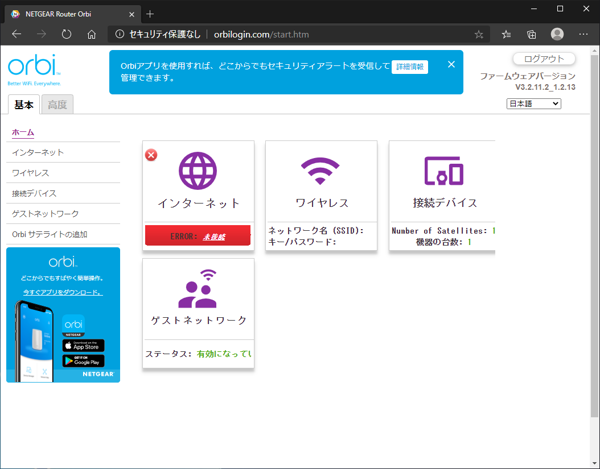This screenshot has width=600, height=469.
Task: Switch to the 基本 tab
Action: (x=24, y=104)
